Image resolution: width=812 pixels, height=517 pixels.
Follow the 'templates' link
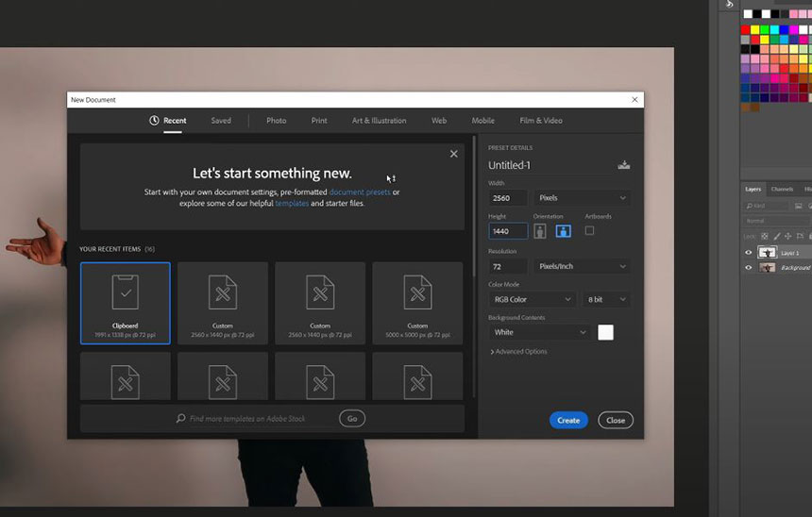292,204
